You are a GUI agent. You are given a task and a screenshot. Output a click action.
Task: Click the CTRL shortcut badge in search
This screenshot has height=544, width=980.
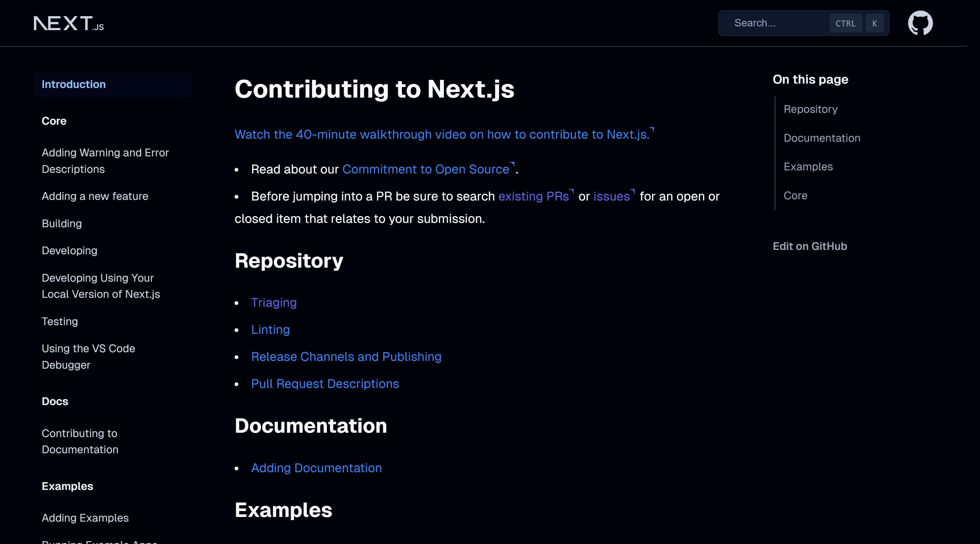click(845, 24)
